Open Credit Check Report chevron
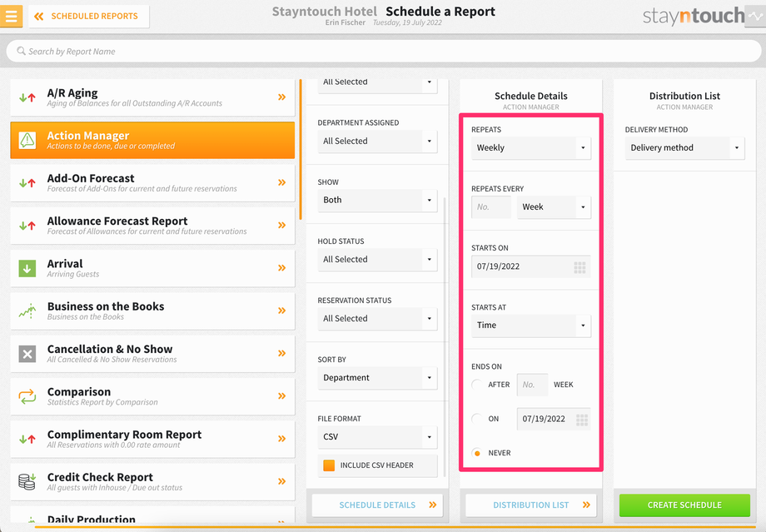 pos(282,481)
